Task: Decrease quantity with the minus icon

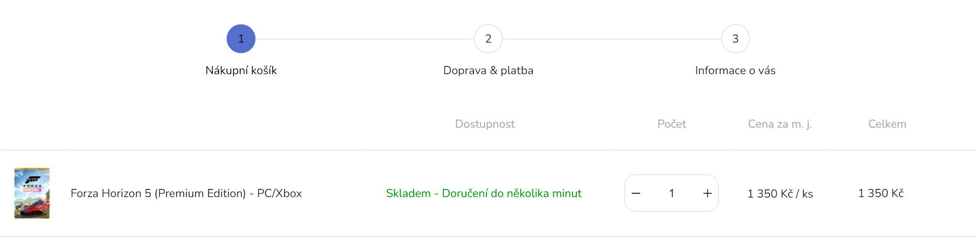Action: [x=636, y=193]
